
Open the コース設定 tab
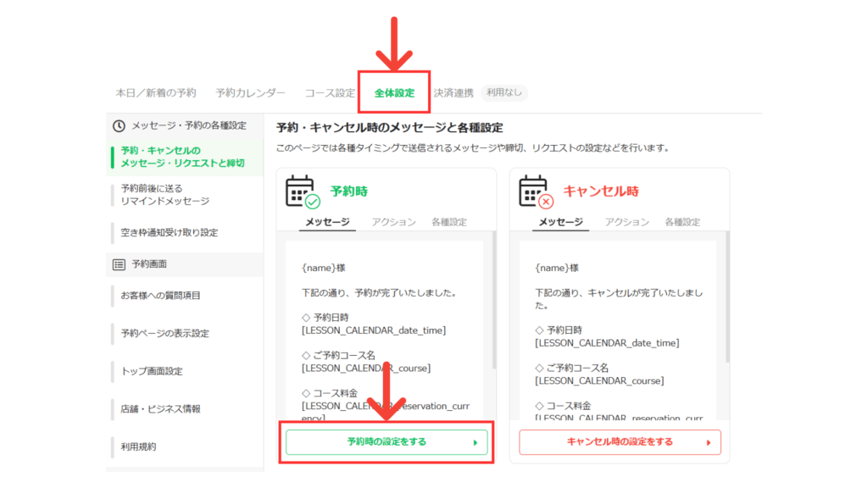pos(330,93)
